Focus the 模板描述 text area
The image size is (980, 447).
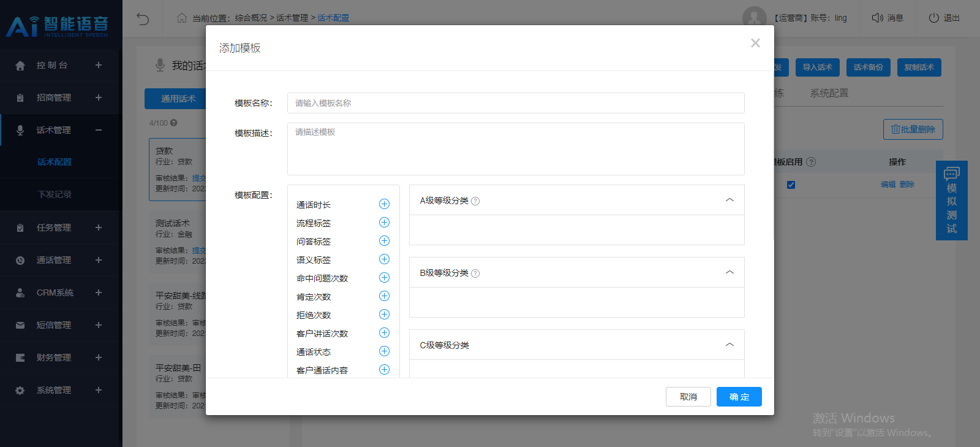(x=516, y=149)
